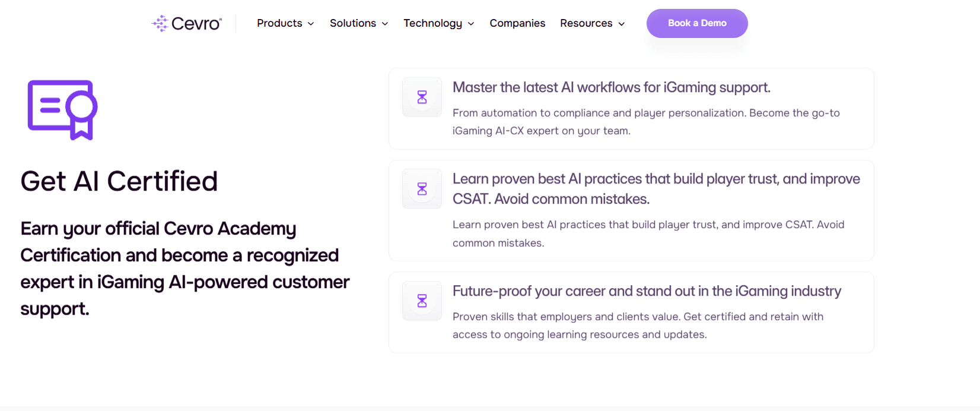Expand the chevron next to Solutions

tap(384, 24)
